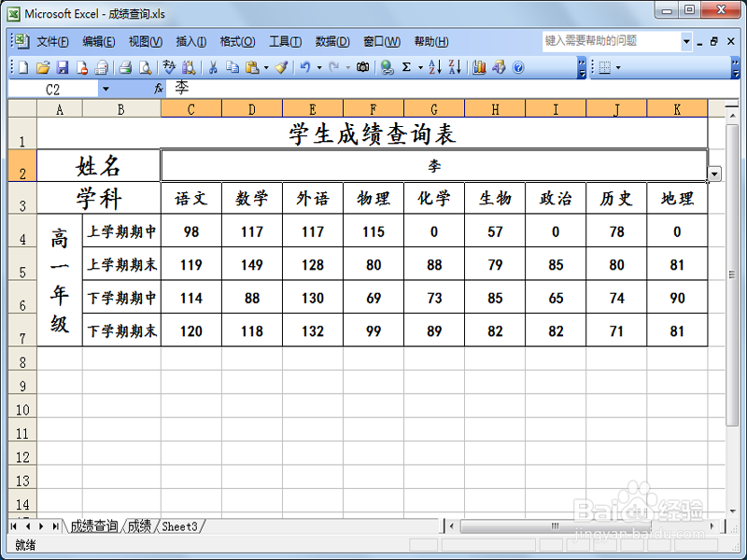
Task: Open the Microsoft Excel Help icon
Action: (x=517, y=65)
